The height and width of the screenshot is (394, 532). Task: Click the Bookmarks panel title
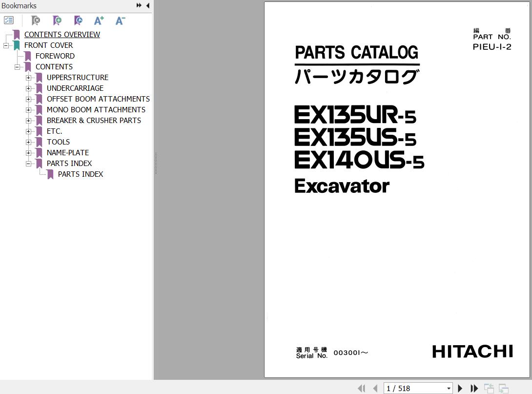19,6
